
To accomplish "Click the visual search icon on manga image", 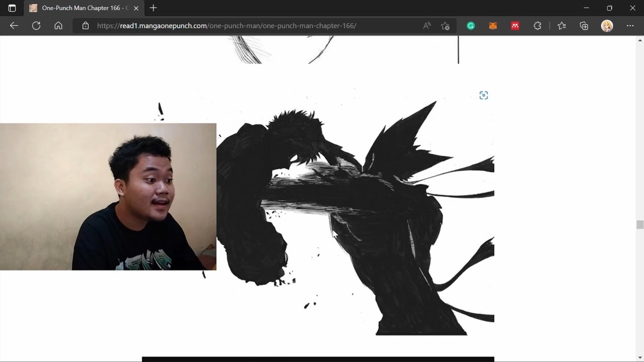I will [x=484, y=96].
